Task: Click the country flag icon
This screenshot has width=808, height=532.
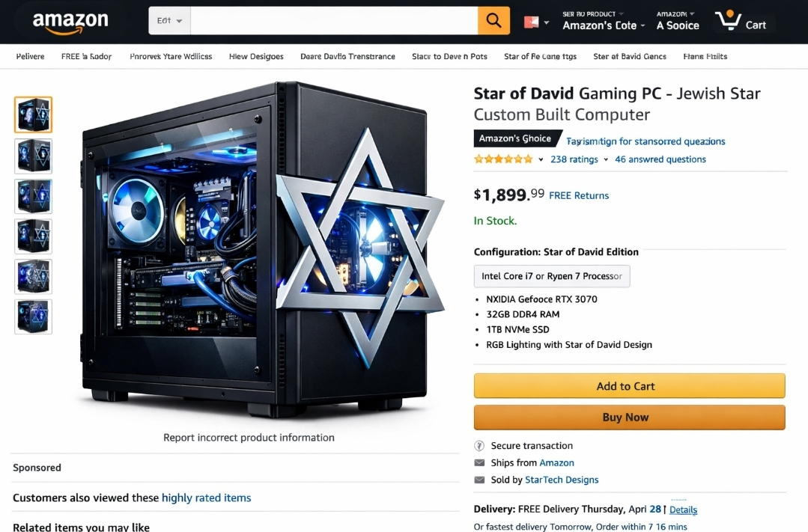Action: coord(531,22)
